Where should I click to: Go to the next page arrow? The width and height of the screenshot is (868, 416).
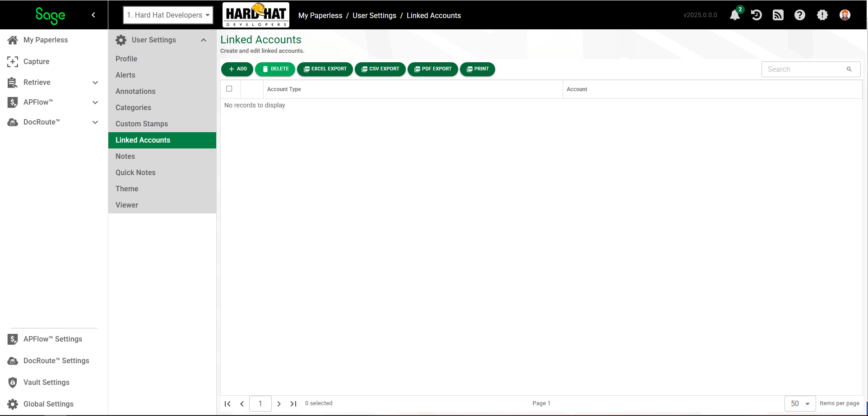point(279,403)
